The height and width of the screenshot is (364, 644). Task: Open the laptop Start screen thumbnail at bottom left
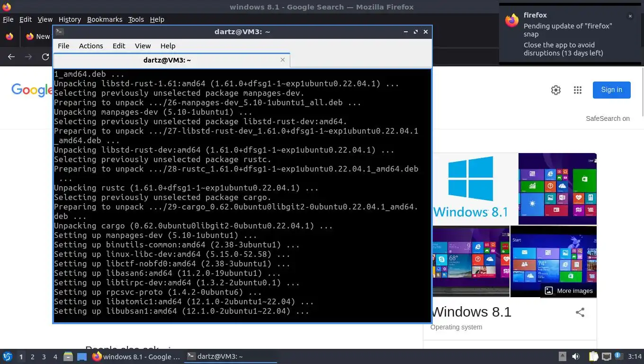coord(471,262)
